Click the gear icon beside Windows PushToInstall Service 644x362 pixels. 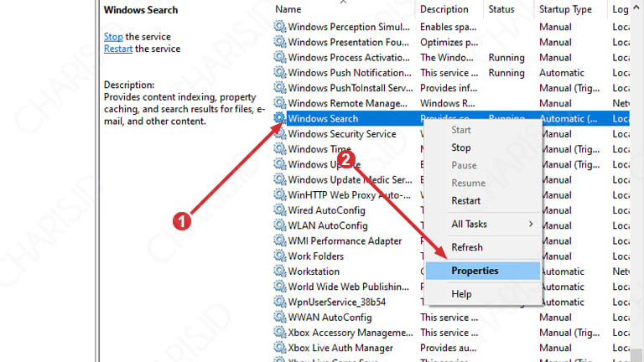click(280, 88)
